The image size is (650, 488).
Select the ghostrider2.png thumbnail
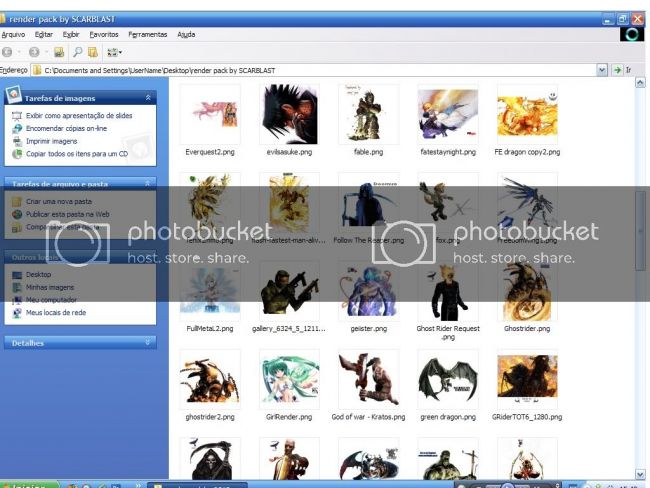point(210,379)
